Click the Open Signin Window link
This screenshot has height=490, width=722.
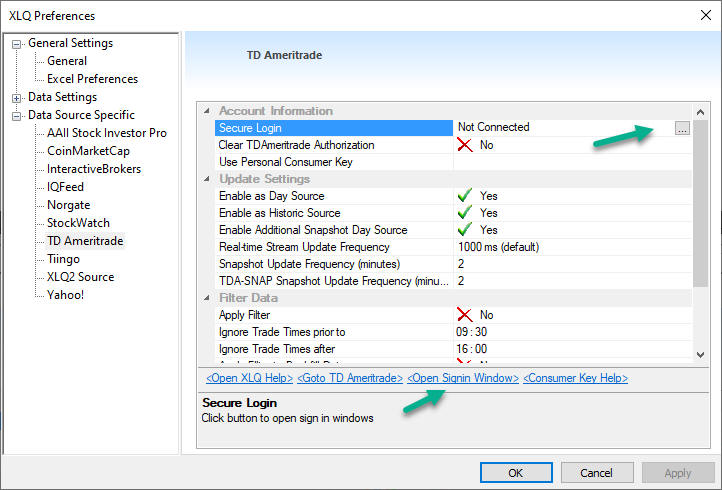point(463,378)
